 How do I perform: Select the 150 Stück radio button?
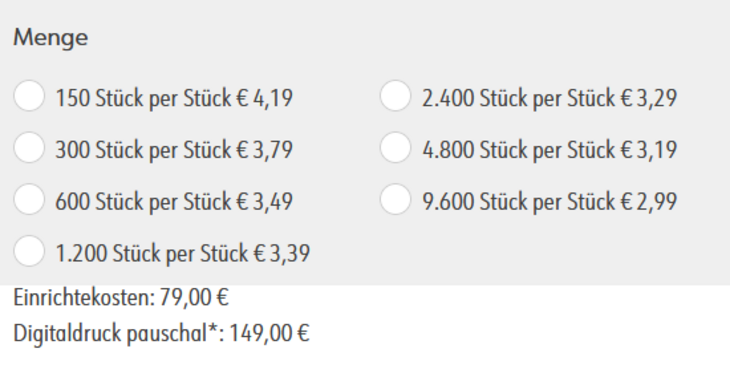pos(29,96)
